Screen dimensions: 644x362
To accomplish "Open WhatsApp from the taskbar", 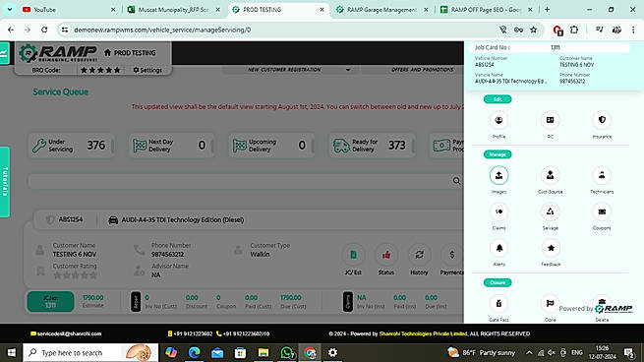I will click(x=287, y=352).
